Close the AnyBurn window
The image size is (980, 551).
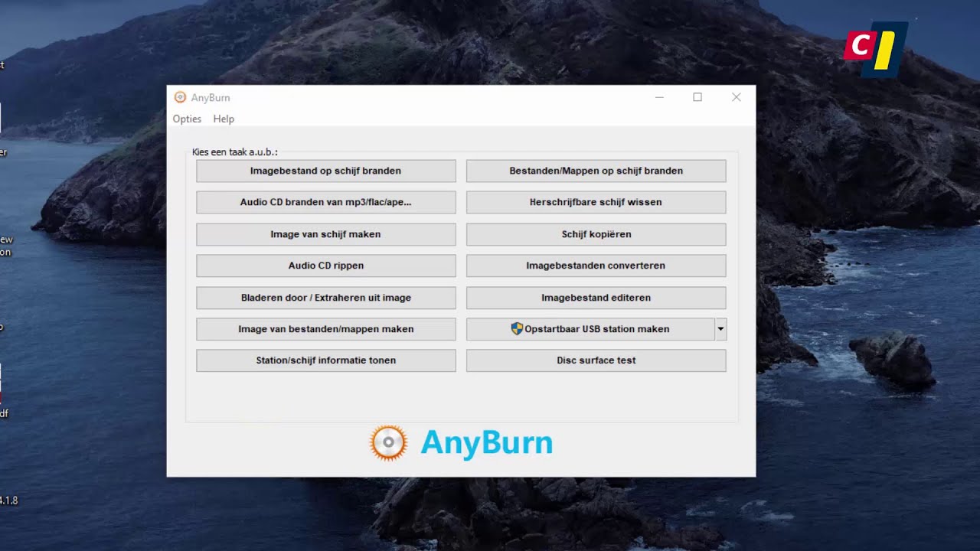click(x=736, y=97)
